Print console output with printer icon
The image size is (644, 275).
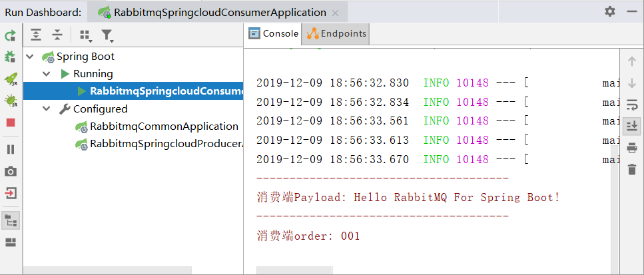pos(632,148)
